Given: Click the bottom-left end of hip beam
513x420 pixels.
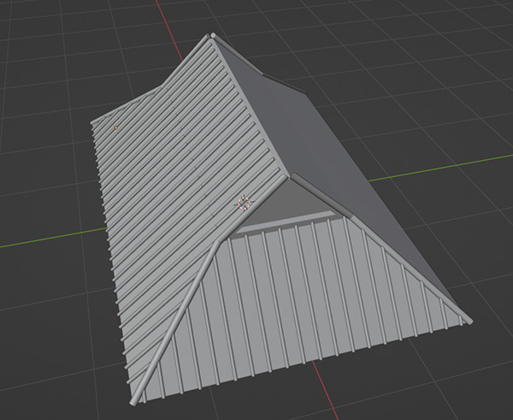Looking at the screenshot, I should [134, 400].
